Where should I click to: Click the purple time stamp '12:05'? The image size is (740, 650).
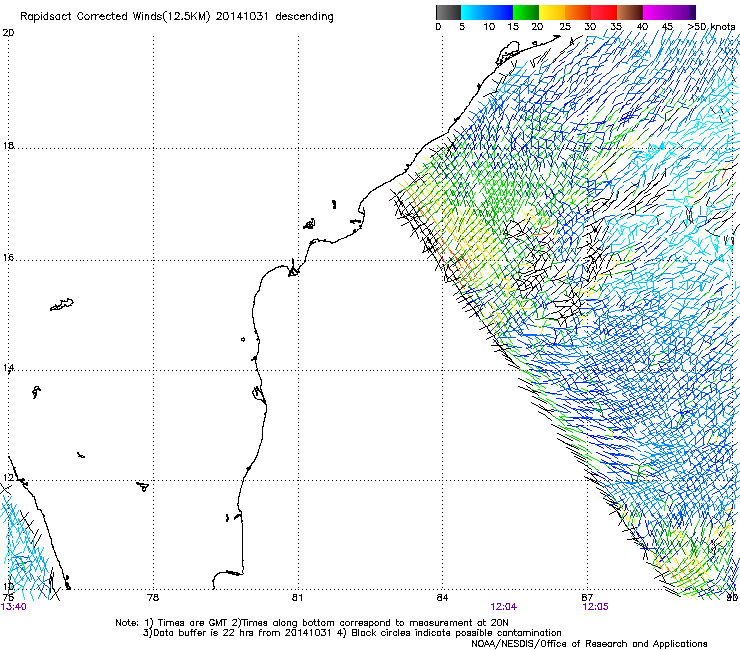click(x=595, y=607)
